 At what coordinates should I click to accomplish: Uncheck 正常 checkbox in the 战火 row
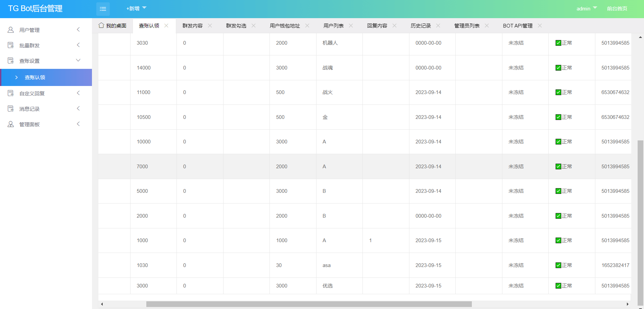(x=558, y=92)
